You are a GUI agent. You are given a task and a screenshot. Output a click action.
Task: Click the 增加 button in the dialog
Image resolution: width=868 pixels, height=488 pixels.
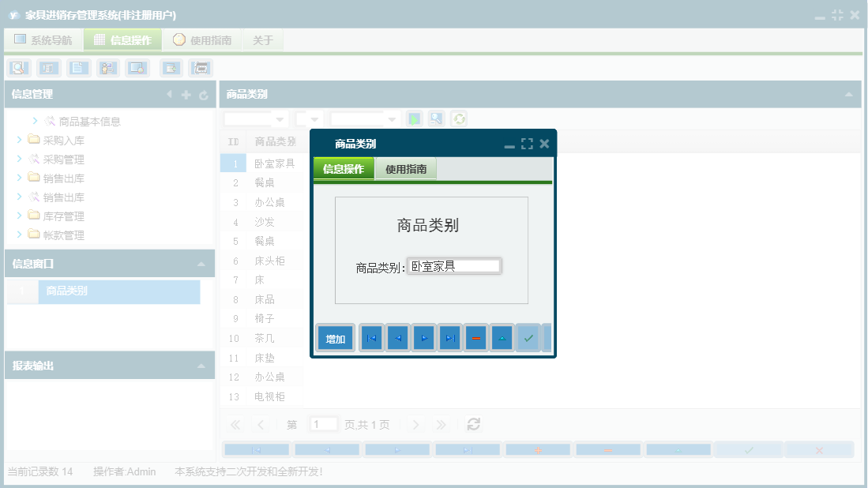pos(335,337)
